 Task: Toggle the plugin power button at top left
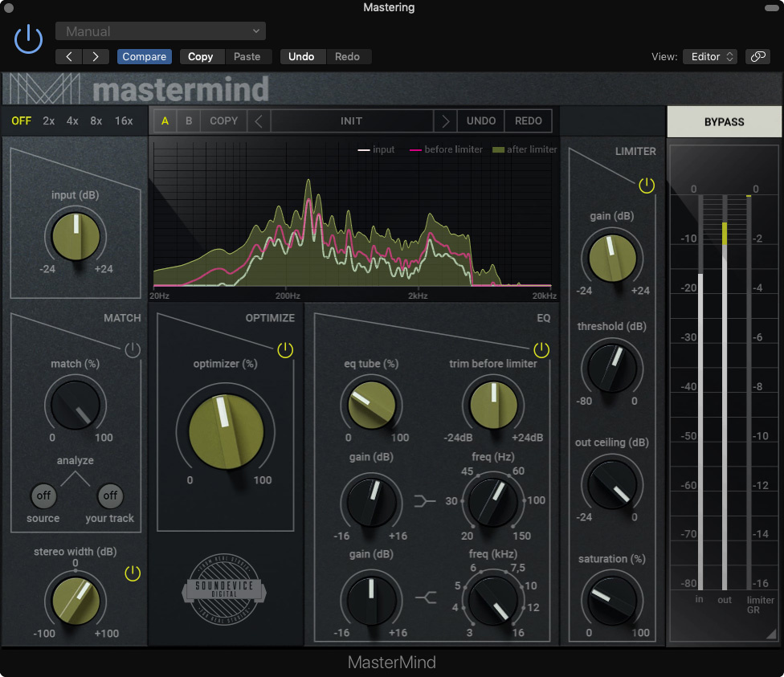tap(28, 39)
